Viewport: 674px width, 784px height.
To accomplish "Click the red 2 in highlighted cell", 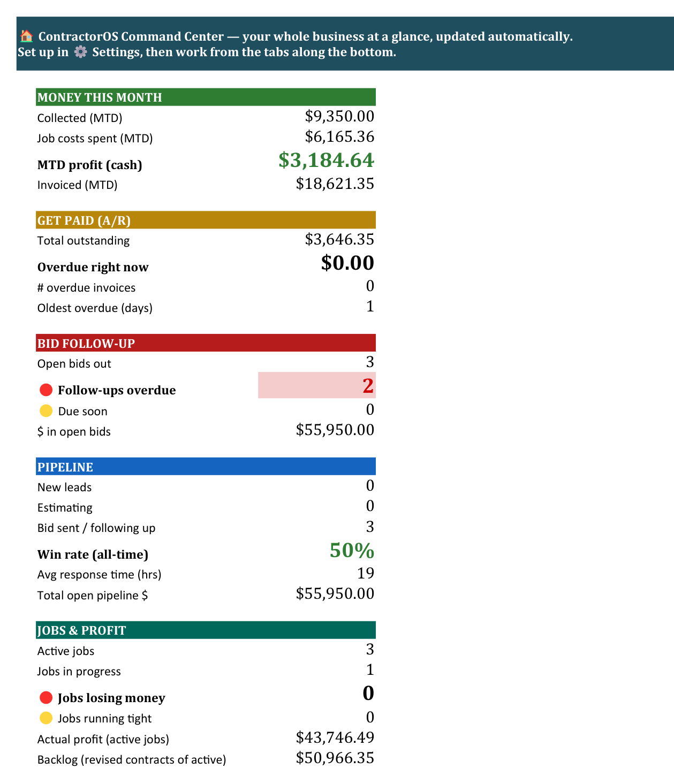I will (x=368, y=385).
